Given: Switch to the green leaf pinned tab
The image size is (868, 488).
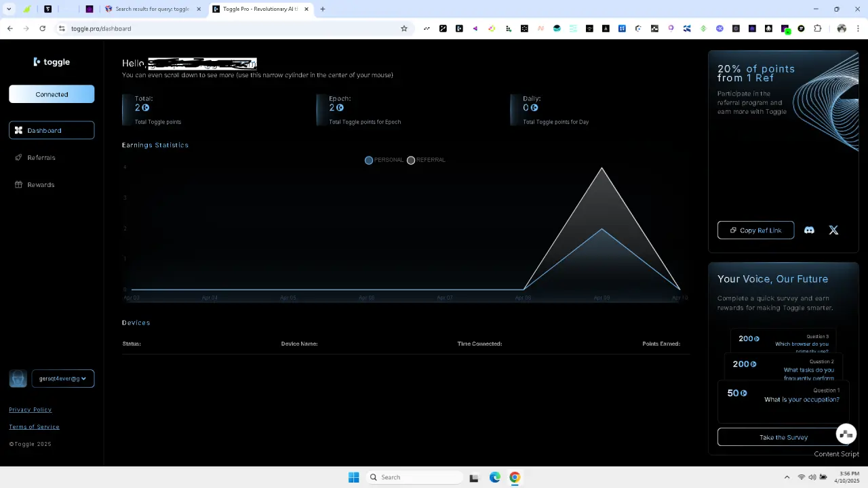Looking at the screenshot, I should pyautogui.click(x=26, y=9).
